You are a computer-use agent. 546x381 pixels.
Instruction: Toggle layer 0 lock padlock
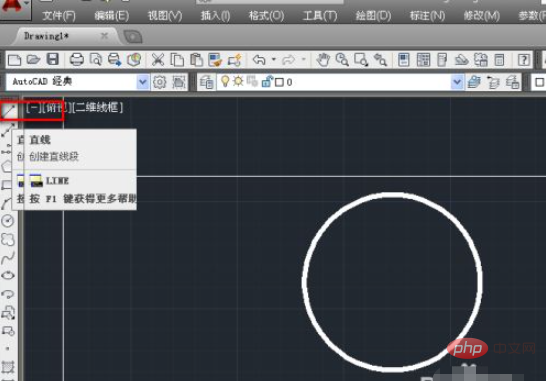coord(267,81)
